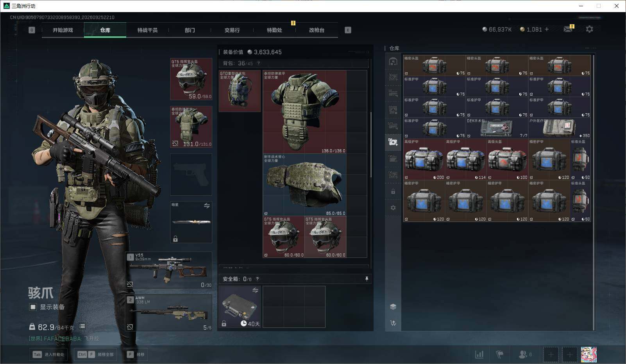
Task: Select the highlighted IV medical container sidebar icon
Action: [393, 142]
